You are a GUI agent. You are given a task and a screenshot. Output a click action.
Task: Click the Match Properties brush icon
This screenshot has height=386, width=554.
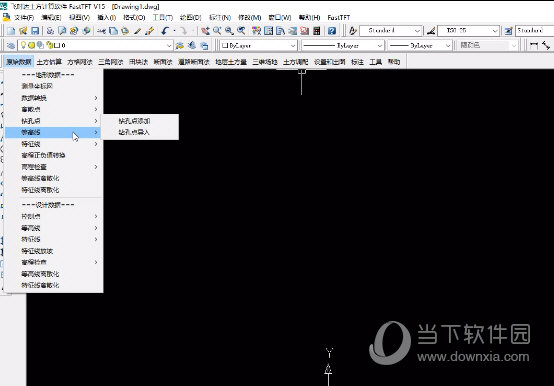[x=137, y=31]
